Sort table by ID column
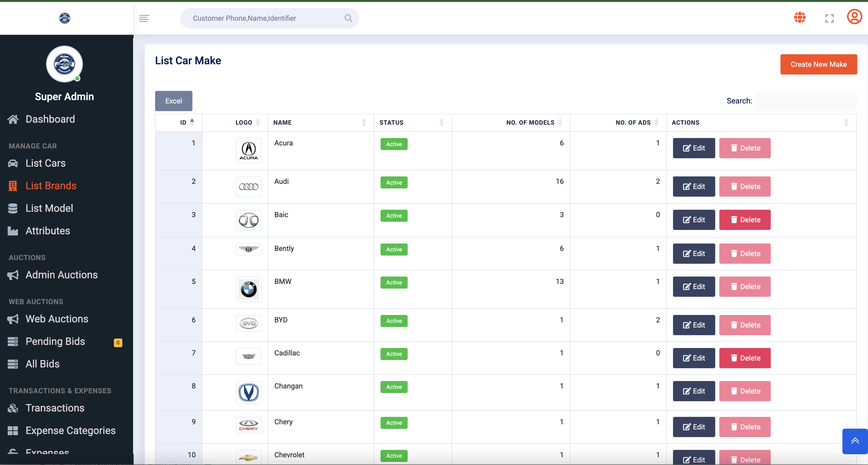This screenshot has height=465, width=868. pos(183,122)
